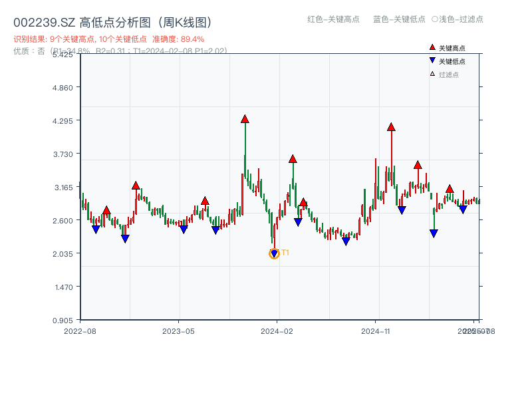The image size is (532, 399).
Task: Click the hollow triangle icon for 过滤点
Action: [x=432, y=74]
